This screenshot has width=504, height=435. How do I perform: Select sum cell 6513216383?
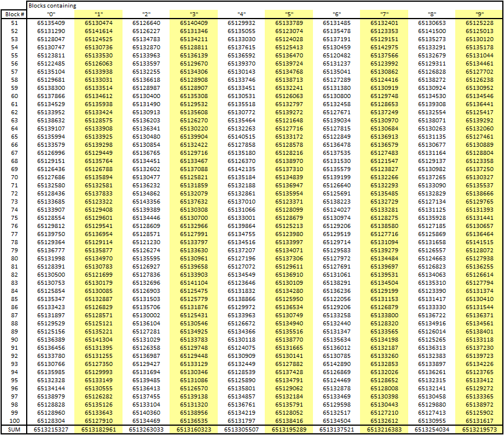click(x=384, y=430)
